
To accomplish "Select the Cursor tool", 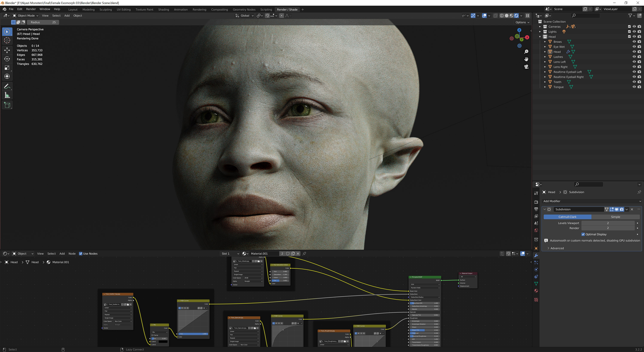I will coord(7,40).
